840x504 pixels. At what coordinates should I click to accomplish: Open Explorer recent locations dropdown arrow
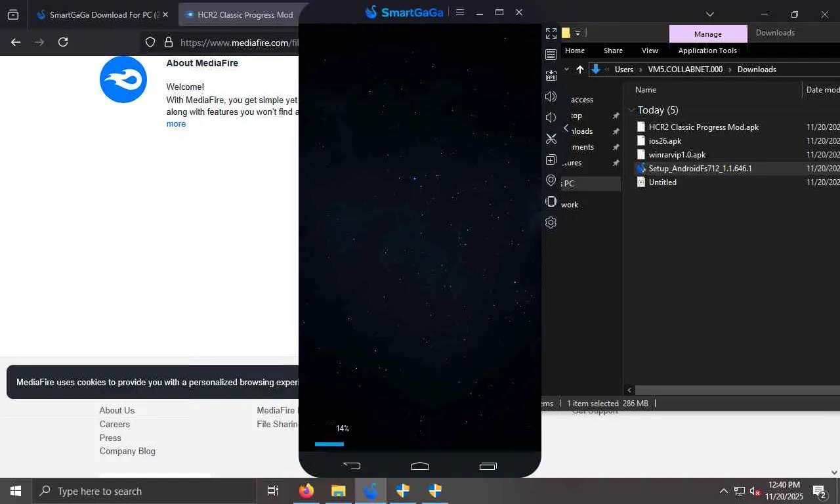(566, 70)
